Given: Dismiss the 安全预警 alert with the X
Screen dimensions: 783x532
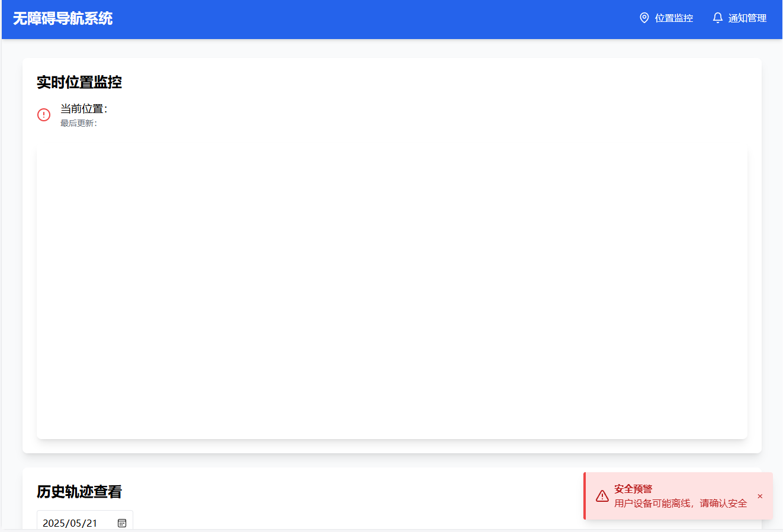Looking at the screenshot, I should point(760,496).
